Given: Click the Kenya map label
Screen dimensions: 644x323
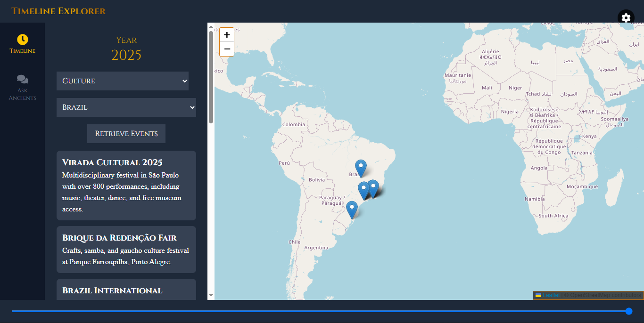Looking at the screenshot, I should [589, 137].
